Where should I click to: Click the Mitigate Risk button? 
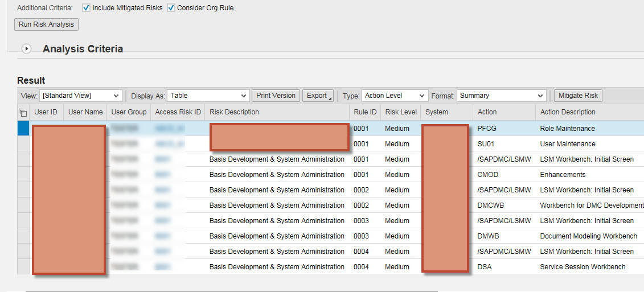(x=578, y=96)
